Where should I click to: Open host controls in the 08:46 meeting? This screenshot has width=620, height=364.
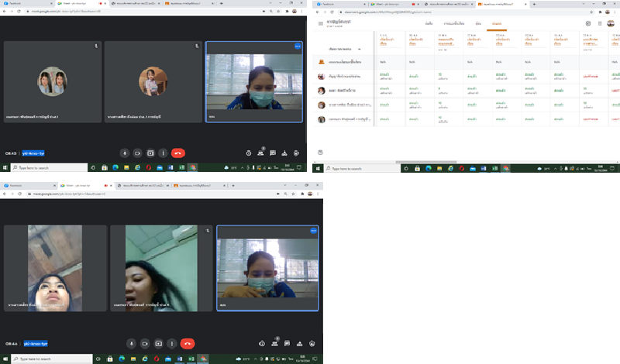pyautogui.click(x=312, y=343)
